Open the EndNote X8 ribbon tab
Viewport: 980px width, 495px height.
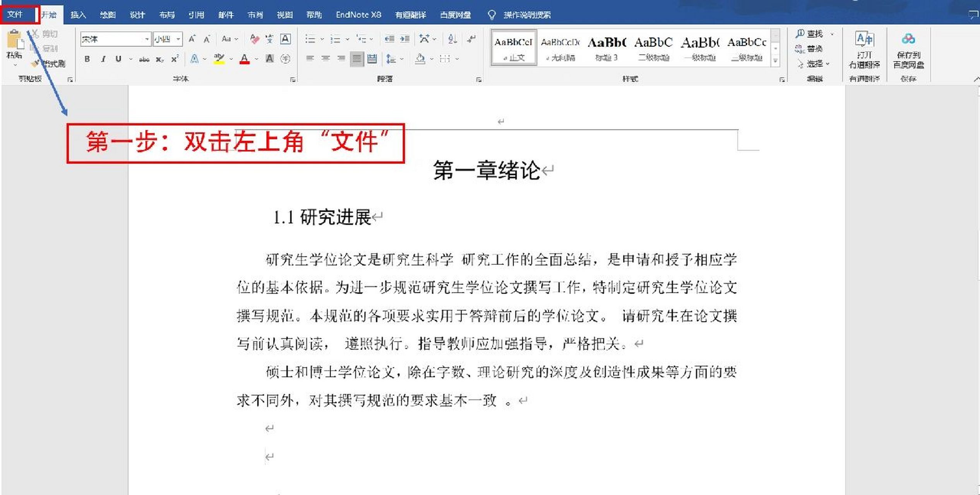coord(358,15)
